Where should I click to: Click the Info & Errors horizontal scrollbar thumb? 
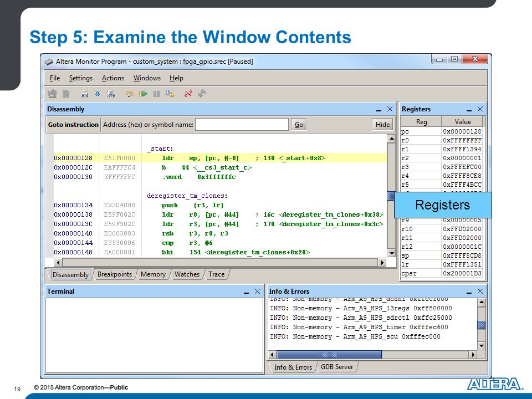pos(329,355)
